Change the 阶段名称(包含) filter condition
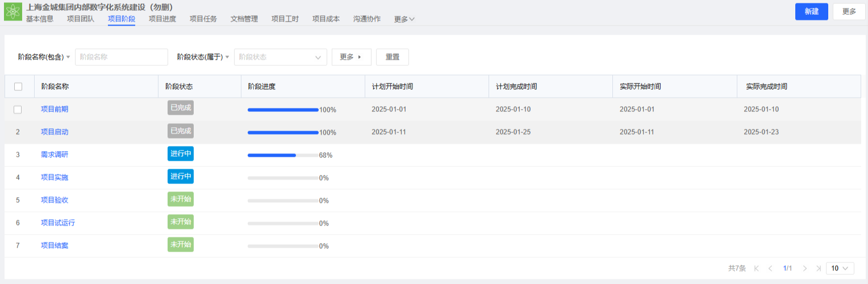Image resolution: width=868 pixels, height=284 pixels. point(44,57)
